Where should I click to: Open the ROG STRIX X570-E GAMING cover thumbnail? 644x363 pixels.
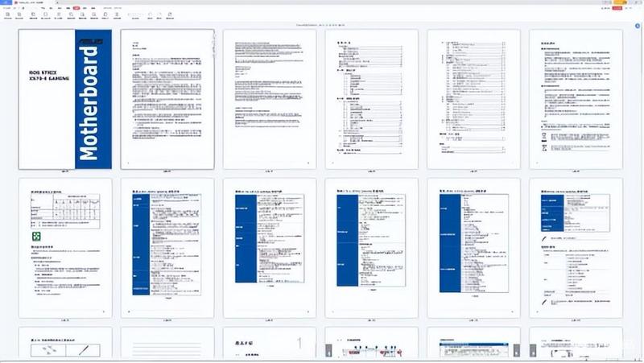65,99
